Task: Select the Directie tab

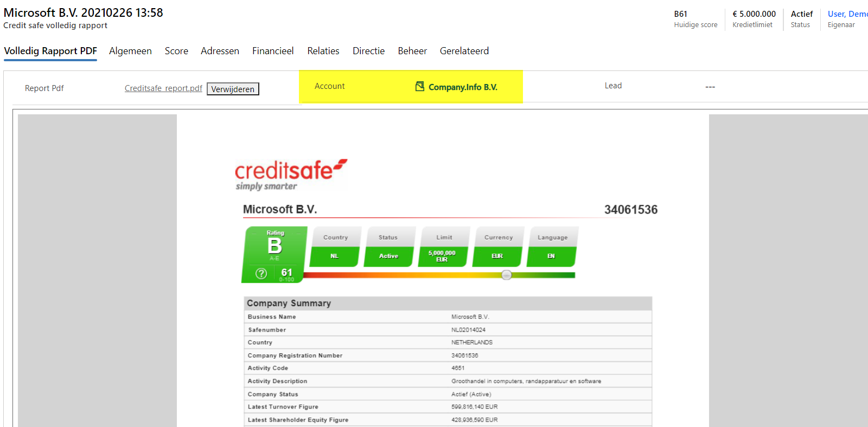Action: pyautogui.click(x=368, y=51)
